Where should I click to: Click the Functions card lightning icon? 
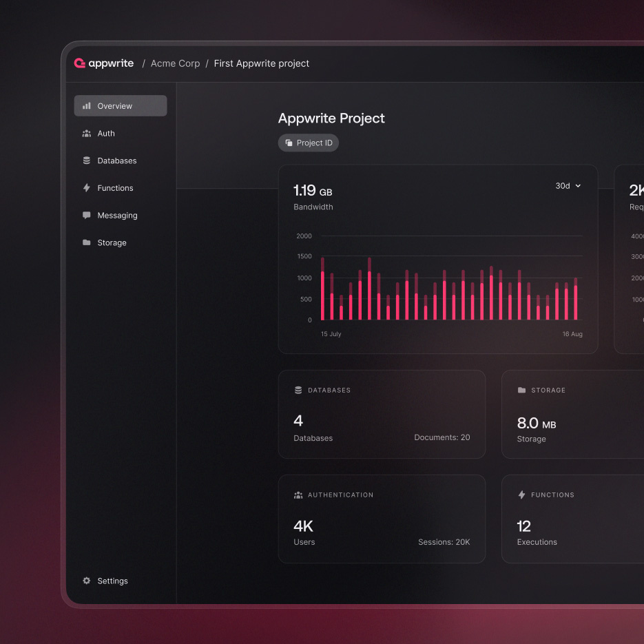click(521, 495)
